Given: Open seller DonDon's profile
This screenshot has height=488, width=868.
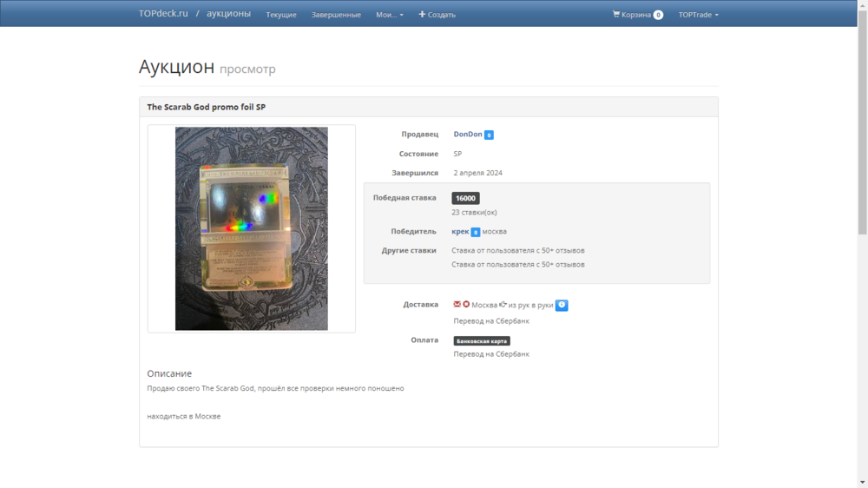Looking at the screenshot, I should 468,135.
